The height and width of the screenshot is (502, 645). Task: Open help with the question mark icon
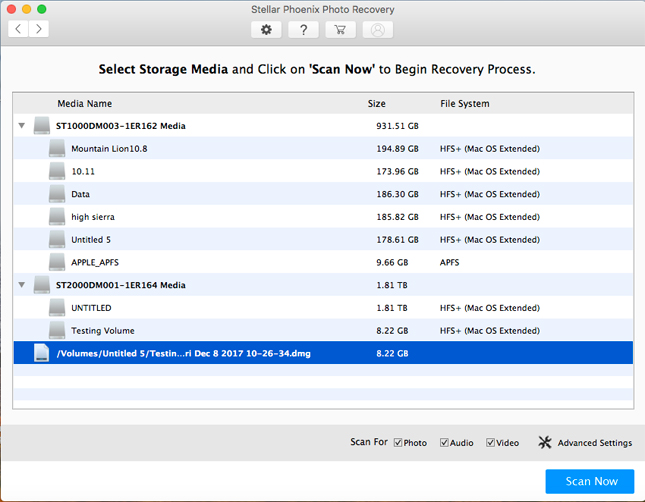(x=303, y=30)
